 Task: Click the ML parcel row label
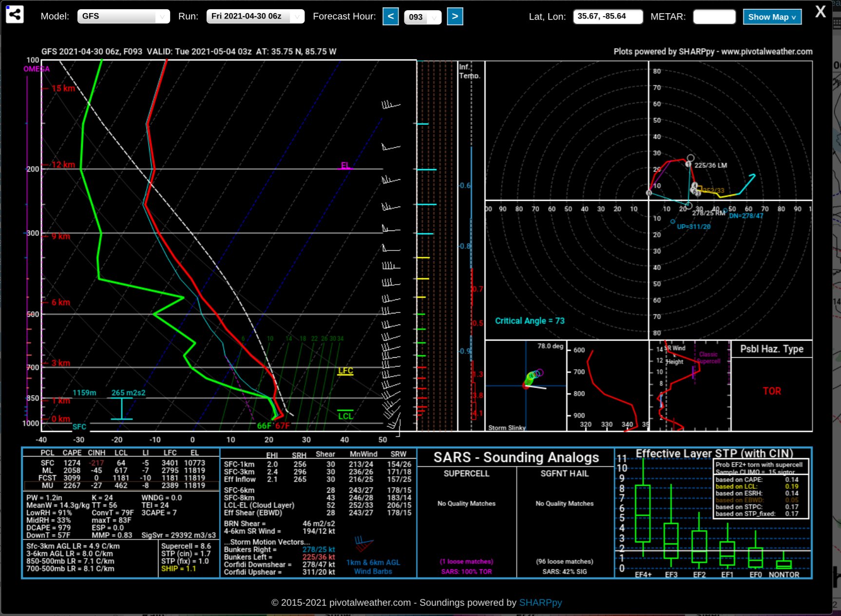(x=47, y=470)
